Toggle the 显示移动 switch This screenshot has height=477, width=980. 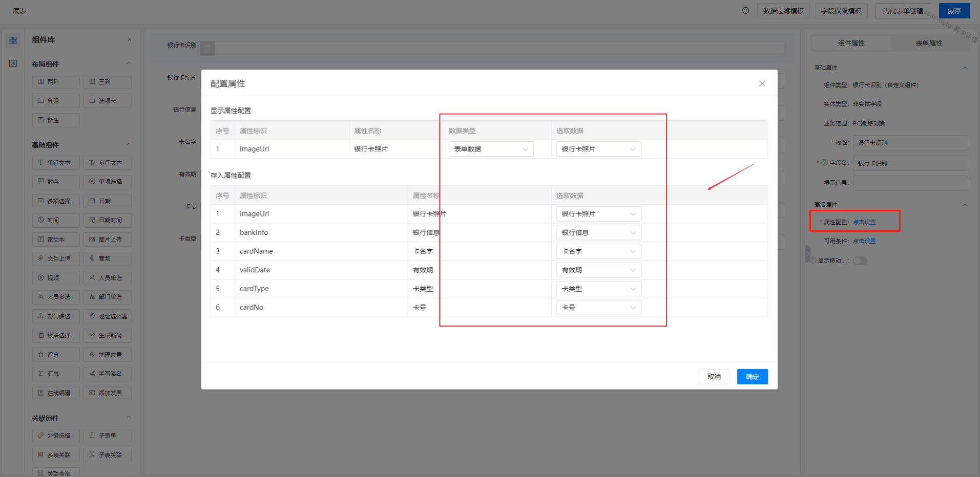860,261
